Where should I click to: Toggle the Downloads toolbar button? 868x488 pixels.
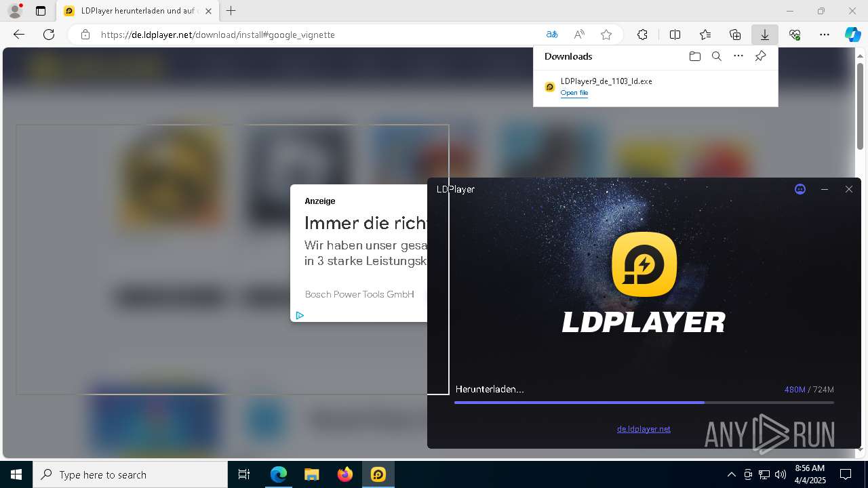pos(765,35)
